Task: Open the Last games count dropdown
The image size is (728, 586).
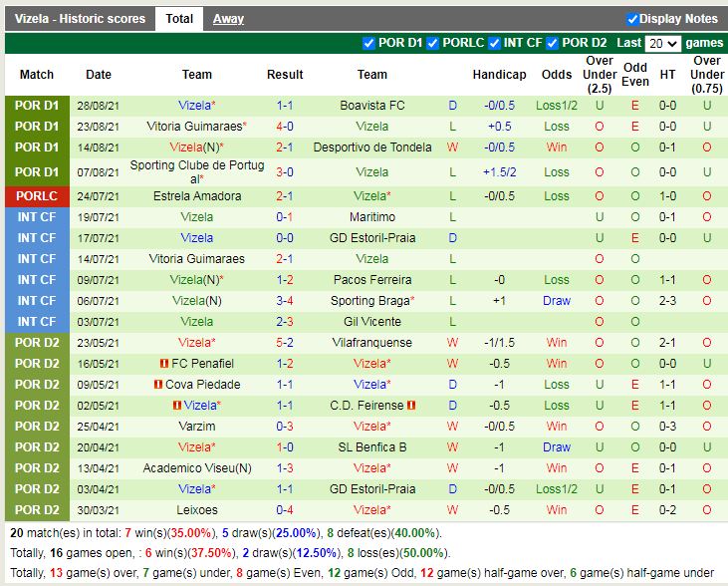Action: click(662, 44)
